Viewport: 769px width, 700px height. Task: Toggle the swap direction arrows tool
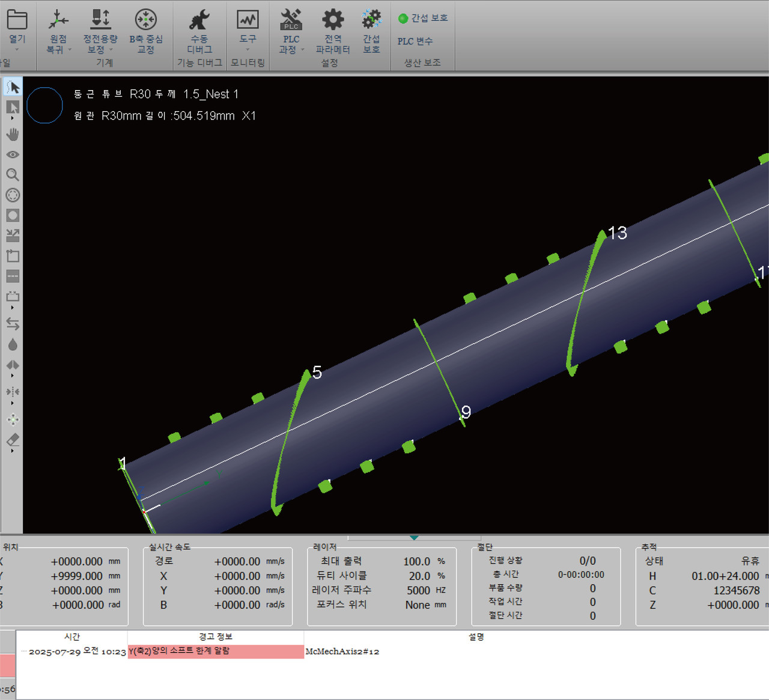pos(13,324)
